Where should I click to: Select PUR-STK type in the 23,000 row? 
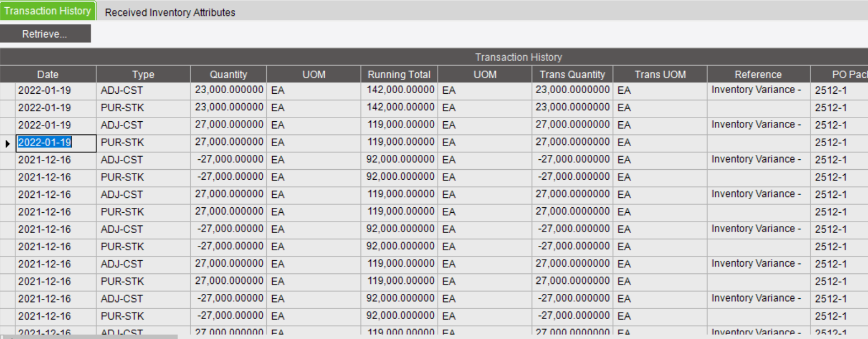click(143, 107)
